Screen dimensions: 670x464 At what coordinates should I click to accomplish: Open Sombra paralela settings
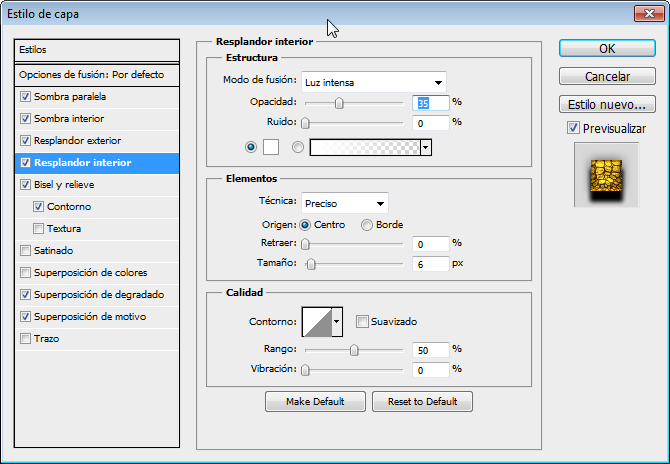[x=70, y=97]
